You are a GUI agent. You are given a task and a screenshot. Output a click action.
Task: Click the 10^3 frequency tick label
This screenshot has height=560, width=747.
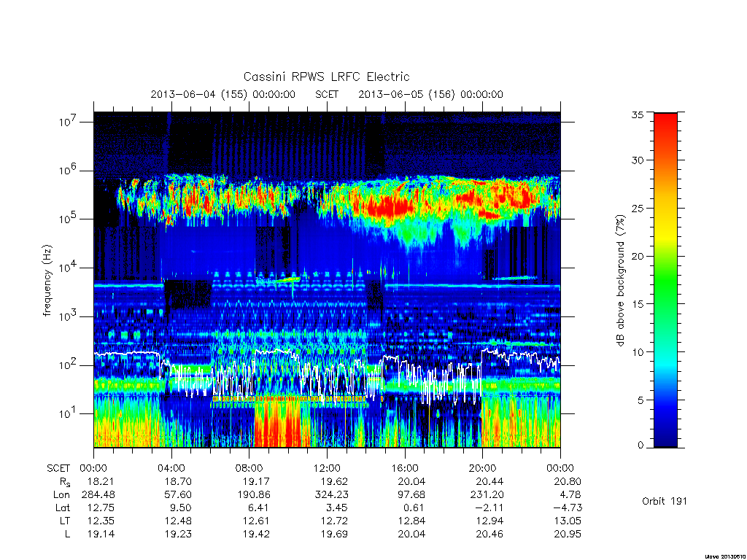[68, 316]
